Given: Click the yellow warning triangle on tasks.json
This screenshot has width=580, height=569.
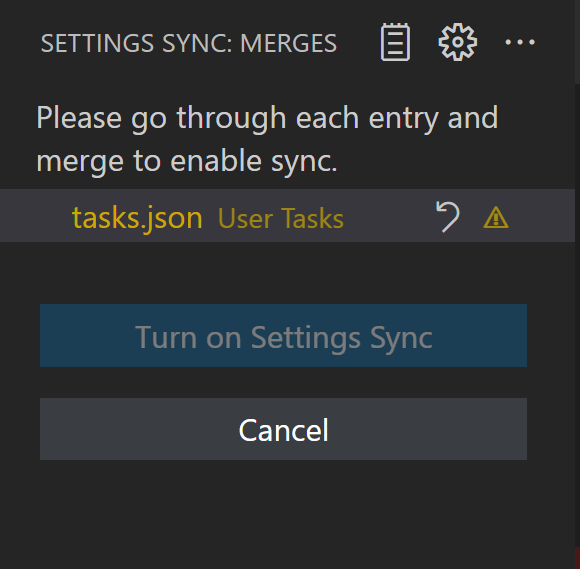Looking at the screenshot, I should 496,217.
